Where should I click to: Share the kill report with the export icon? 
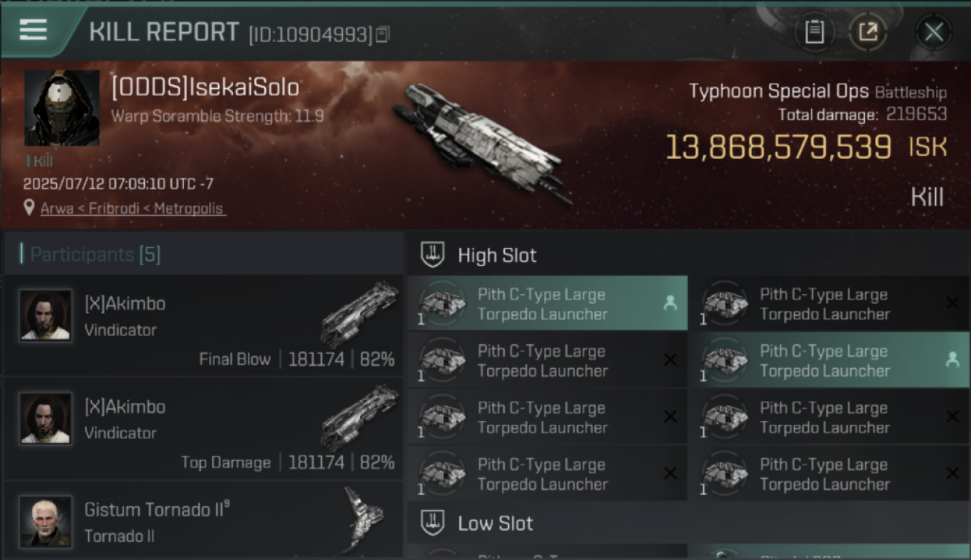tap(868, 32)
